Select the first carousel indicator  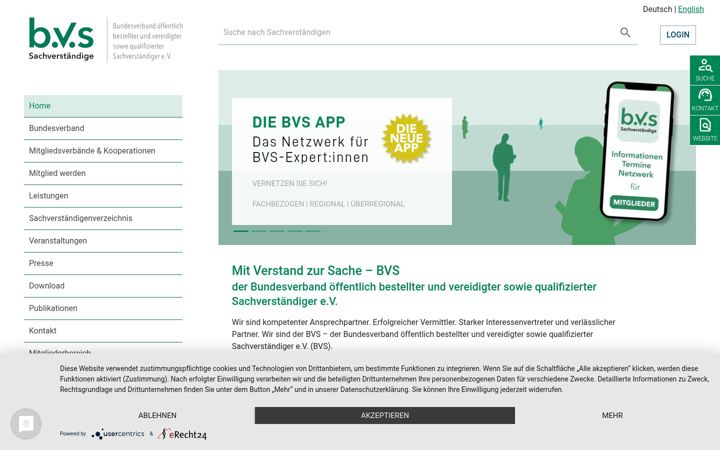241,231
